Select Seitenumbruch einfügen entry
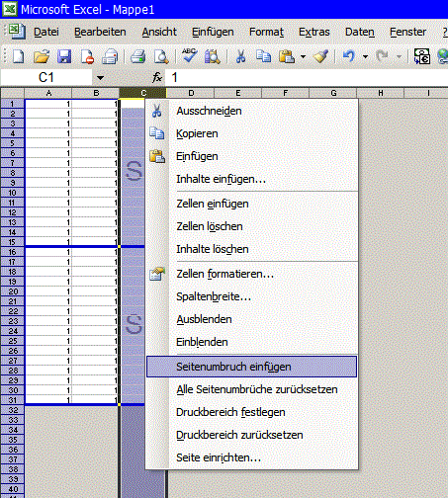 pyautogui.click(x=252, y=367)
